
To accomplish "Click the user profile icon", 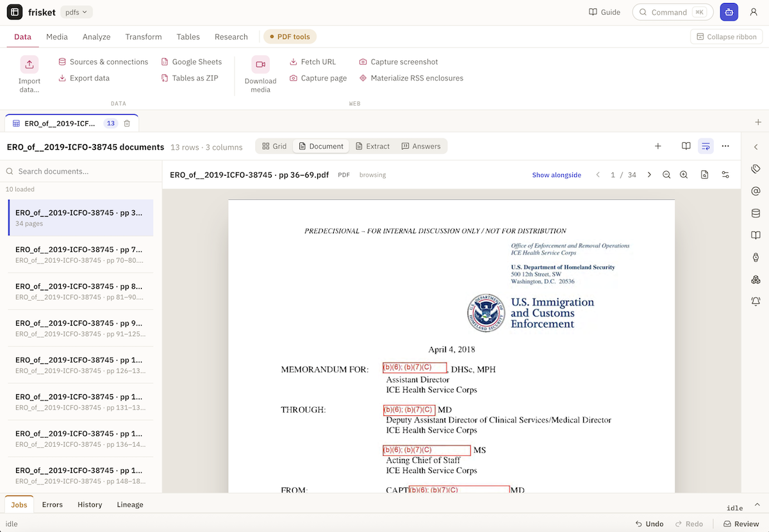I will click(x=754, y=12).
